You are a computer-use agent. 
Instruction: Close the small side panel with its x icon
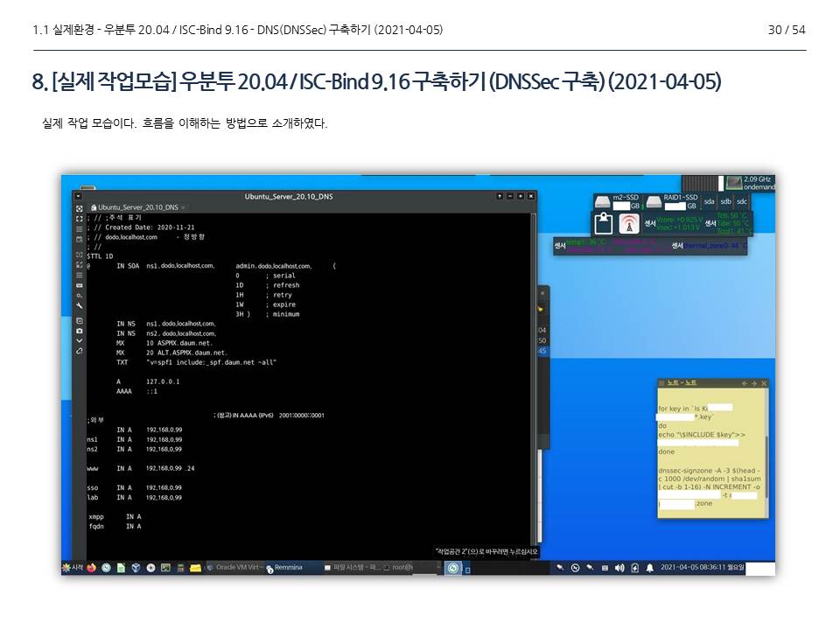tap(542, 294)
